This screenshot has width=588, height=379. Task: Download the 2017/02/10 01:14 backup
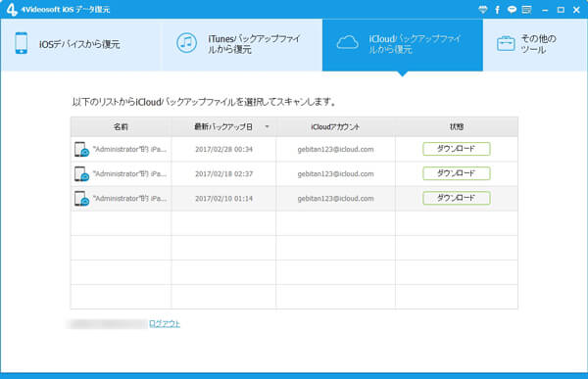pos(457,198)
